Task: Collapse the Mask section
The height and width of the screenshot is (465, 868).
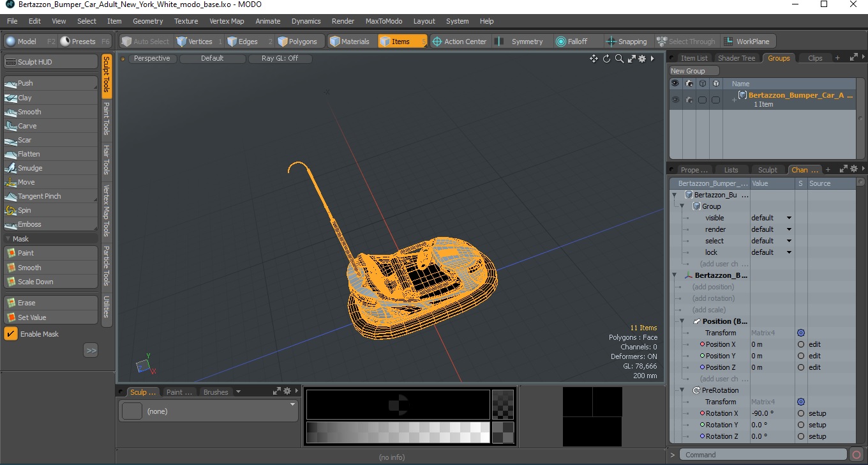Action: [x=7, y=239]
